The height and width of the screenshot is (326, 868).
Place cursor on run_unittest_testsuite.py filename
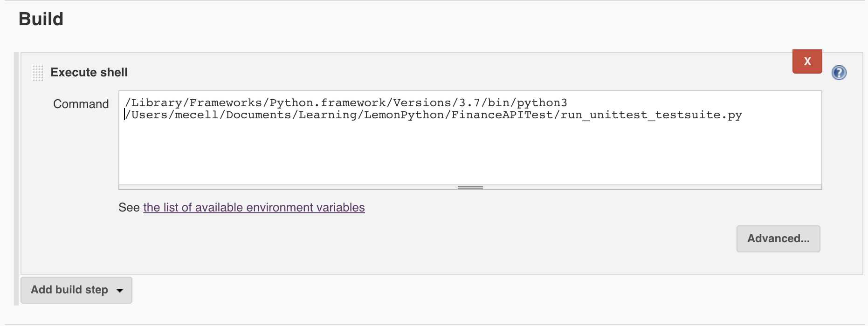651,115
